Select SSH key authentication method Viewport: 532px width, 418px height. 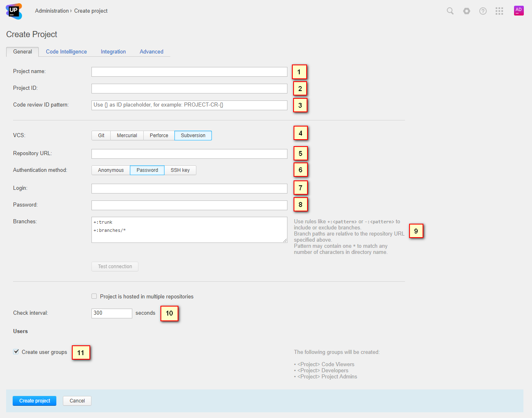pos(180,170)
